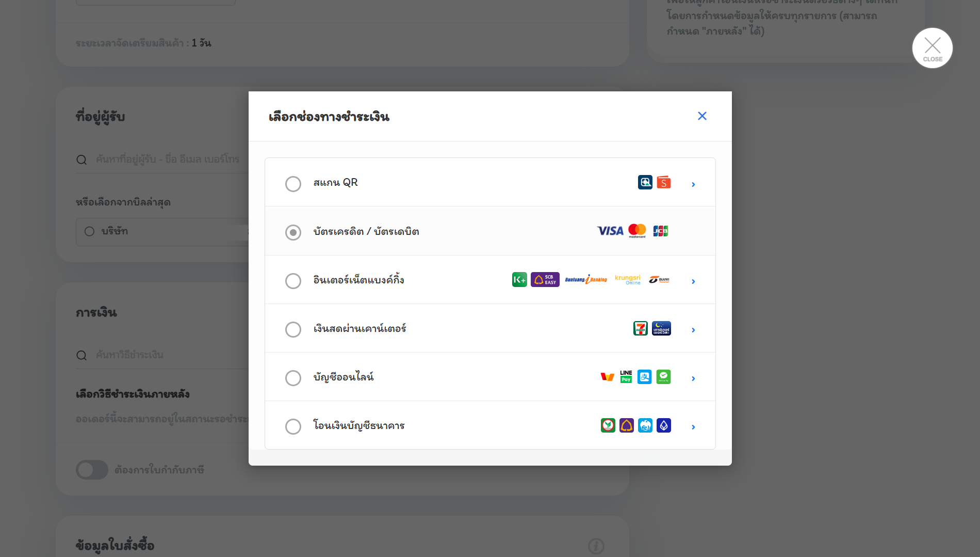Viewport: 980px width, 557px height.
Task: Select the สแกน QR radio button
Action: (293, 184)
